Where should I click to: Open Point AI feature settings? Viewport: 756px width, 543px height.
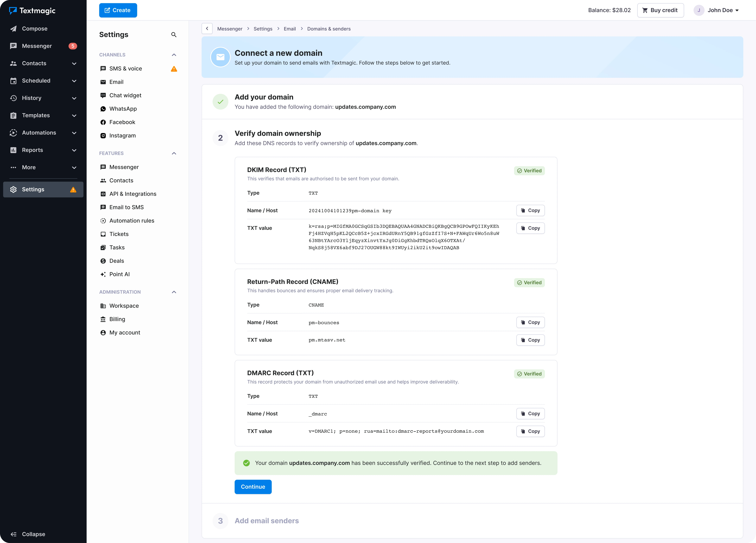(119, 274)
